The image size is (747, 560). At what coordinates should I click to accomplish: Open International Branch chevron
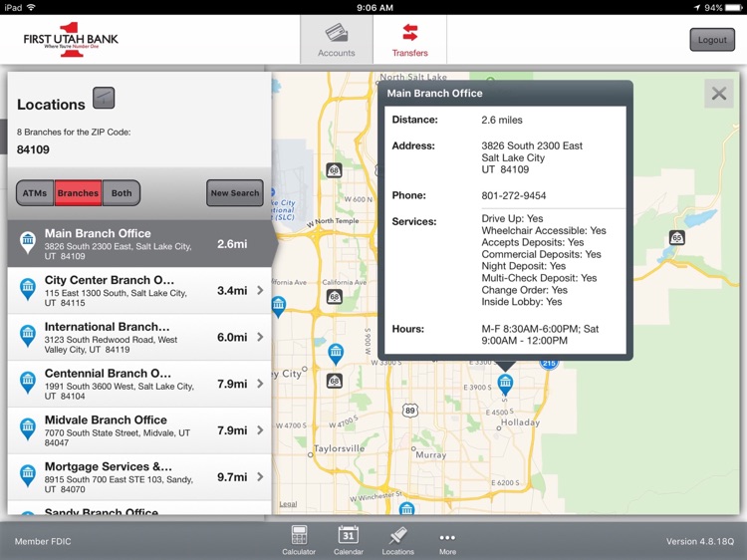(x=260, y=337)
